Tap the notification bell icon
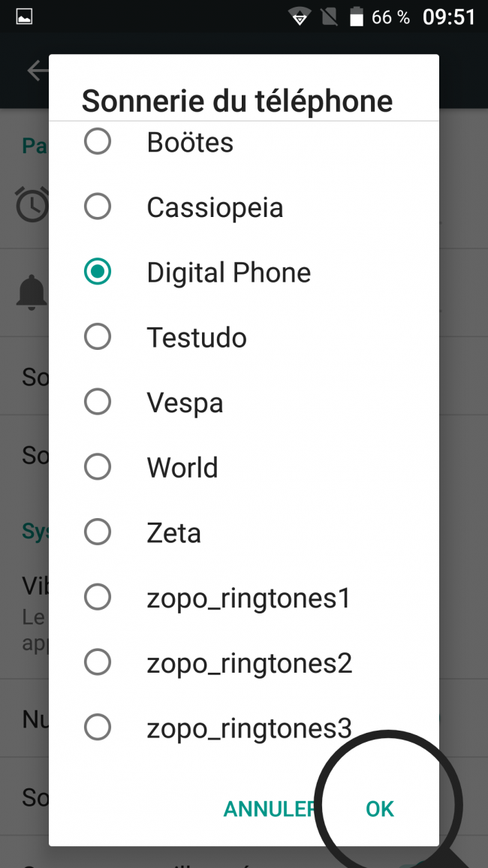The width and height of the screenshot is (488, 868). coord(32,292)
